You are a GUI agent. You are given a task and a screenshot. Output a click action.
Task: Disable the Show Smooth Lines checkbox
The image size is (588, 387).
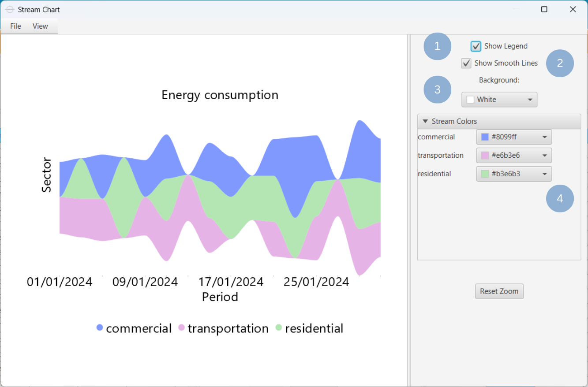click(466, 63)
